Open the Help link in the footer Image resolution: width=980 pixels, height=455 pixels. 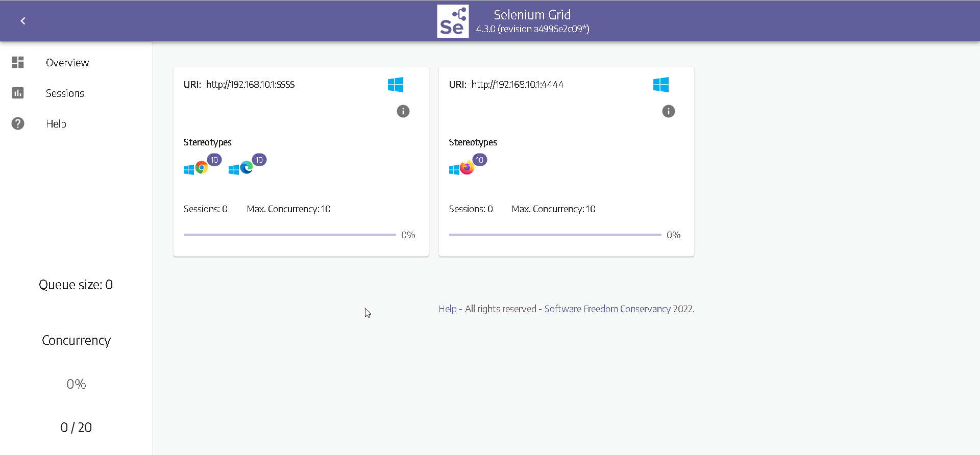(447, 309)
